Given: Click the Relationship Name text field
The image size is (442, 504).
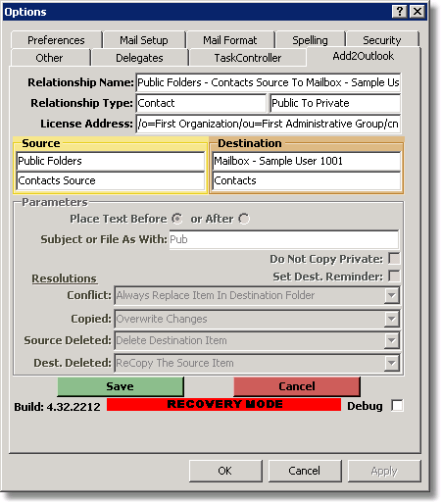Looking at the screenshot, I should (269, 82).
